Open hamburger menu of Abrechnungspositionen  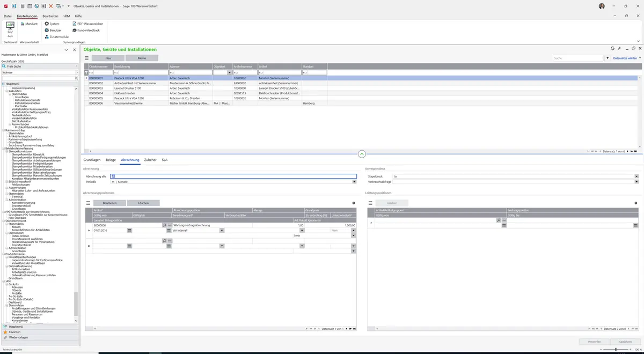(x=88, y=203)
